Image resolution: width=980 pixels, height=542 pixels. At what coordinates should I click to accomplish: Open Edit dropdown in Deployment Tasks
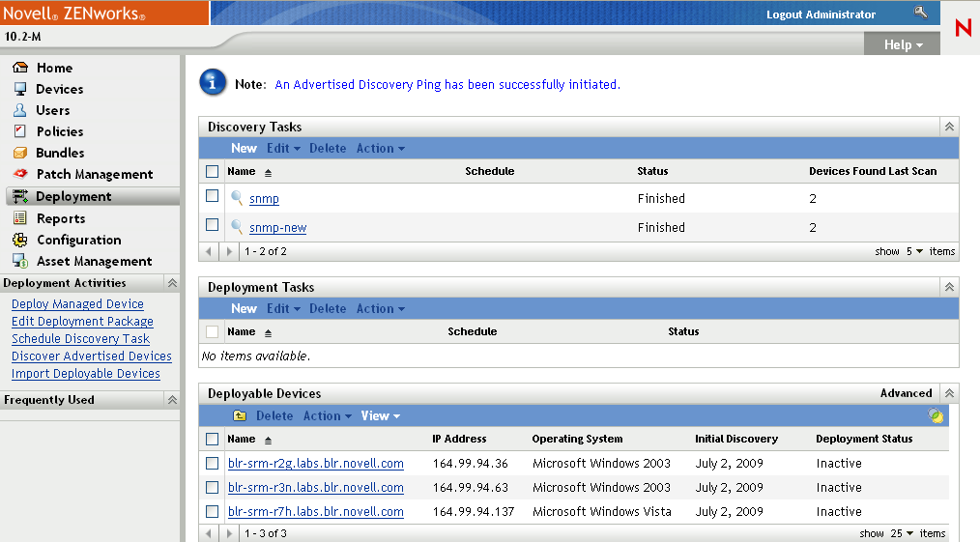pyautogui.click(x=284, y=308)
